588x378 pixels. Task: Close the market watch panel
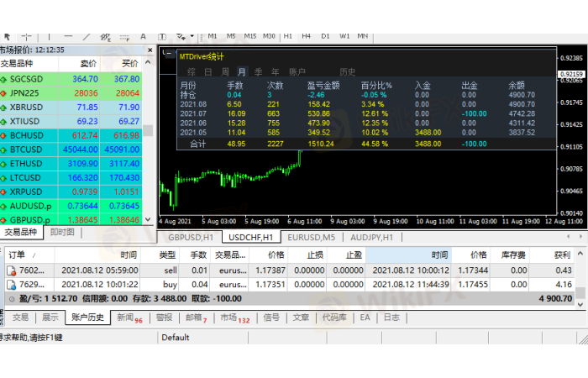pos(150,50)
